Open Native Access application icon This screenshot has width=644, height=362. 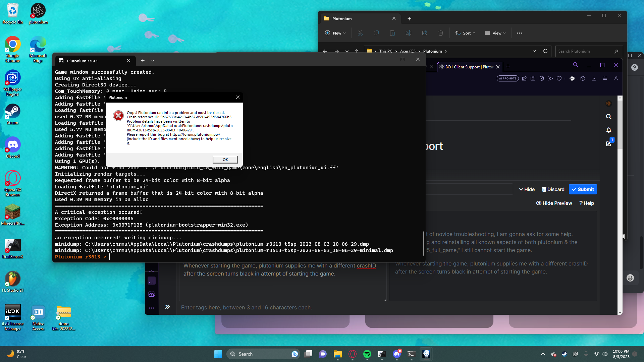(x=38, y=317)
